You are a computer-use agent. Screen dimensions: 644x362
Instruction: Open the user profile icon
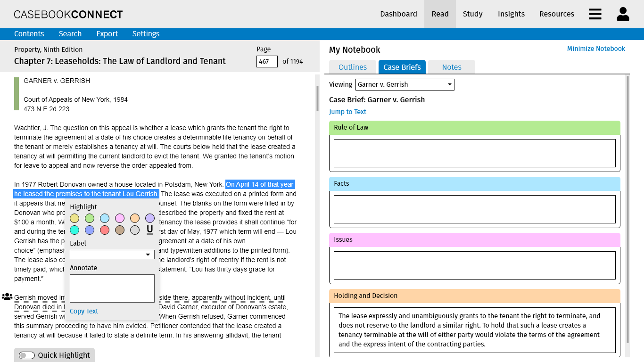click(623, 14)
